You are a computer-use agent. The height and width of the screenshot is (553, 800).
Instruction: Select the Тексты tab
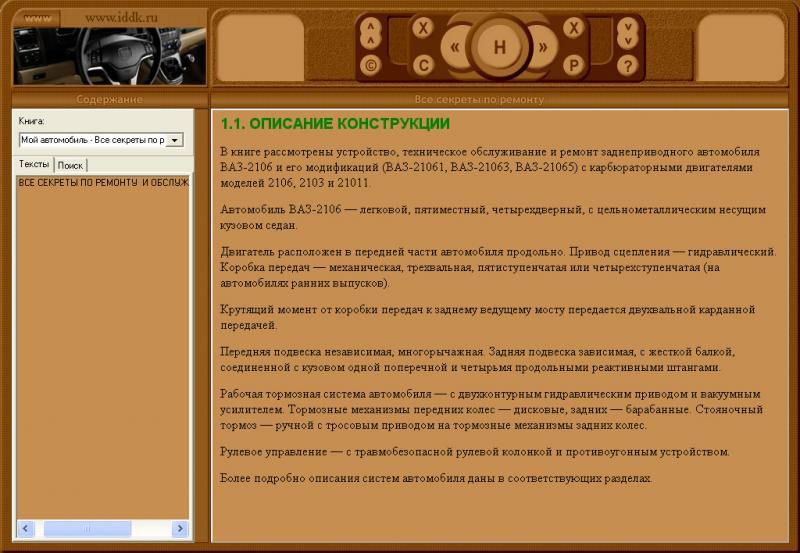[x=34, y=164]
